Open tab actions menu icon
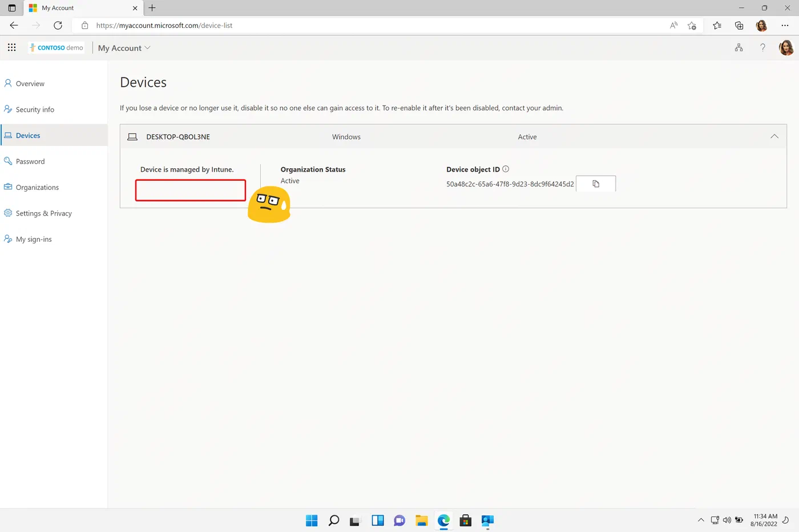799x532 pixels. click(11, 8)
